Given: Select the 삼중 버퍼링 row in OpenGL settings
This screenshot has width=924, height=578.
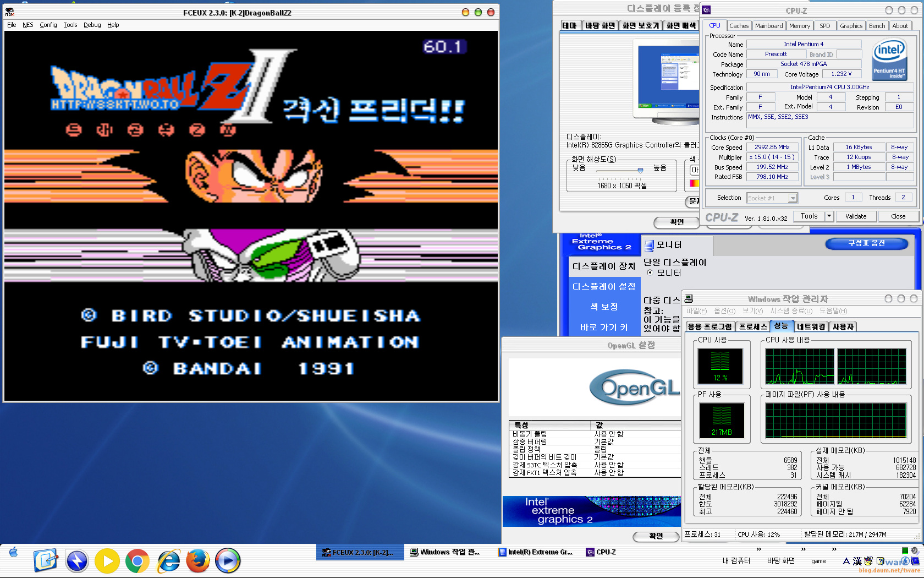Looking at the screenshot, I should tap(595, 441).
